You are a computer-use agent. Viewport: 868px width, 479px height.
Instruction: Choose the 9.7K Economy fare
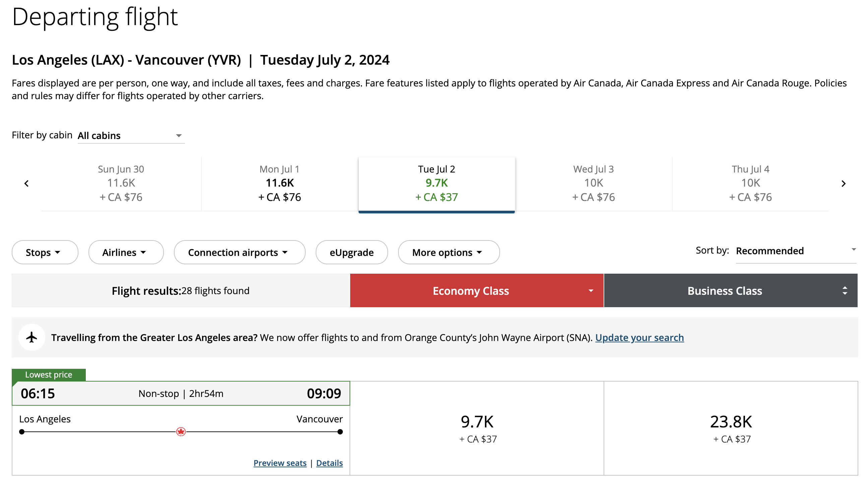[x=477, y=428]
